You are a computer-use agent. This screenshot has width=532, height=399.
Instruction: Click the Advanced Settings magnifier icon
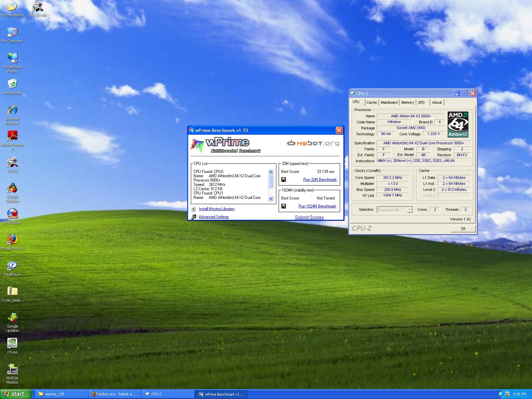pyautogui.click(x=194, y=217)
